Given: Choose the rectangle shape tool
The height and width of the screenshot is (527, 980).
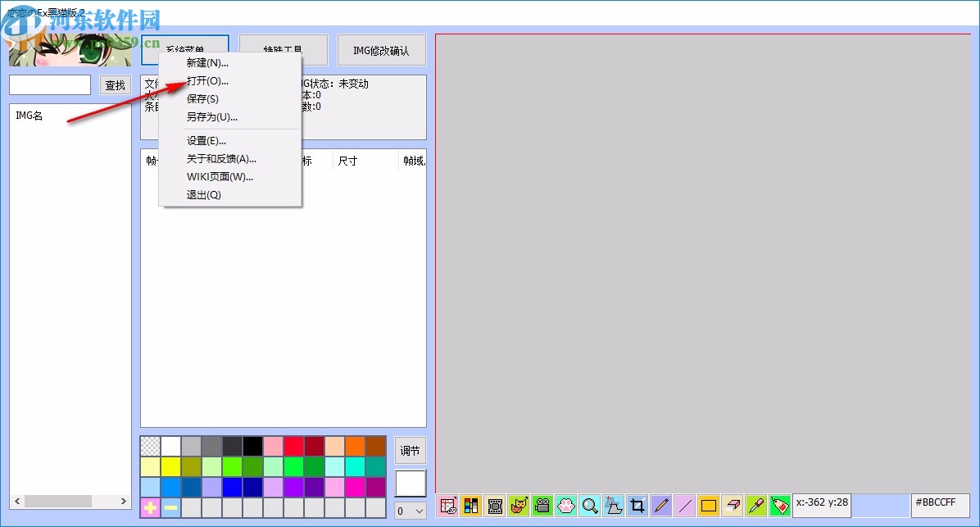Looking at the screenshot, I should (x=709, y=506).
